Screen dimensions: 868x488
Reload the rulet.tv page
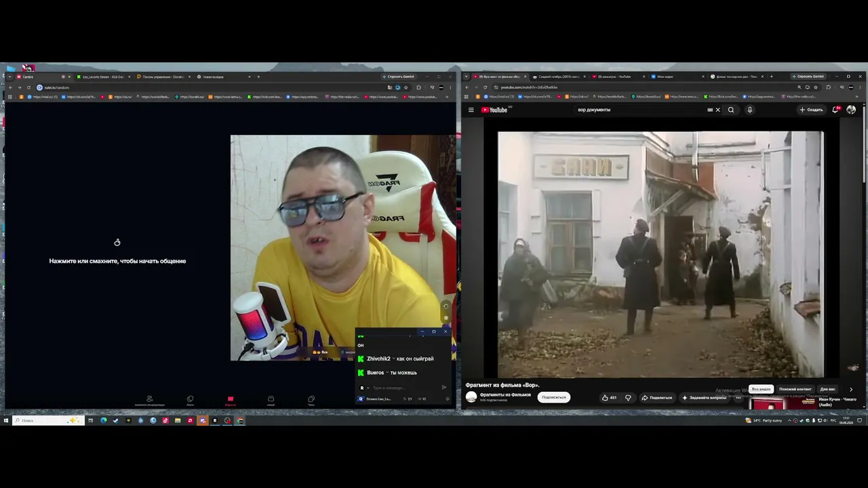coord(28,87)
